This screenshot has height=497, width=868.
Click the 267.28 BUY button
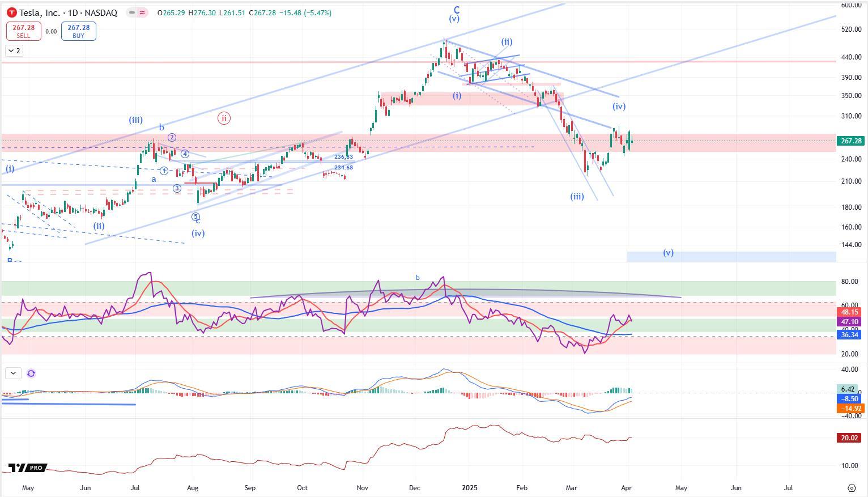[78, 31]
